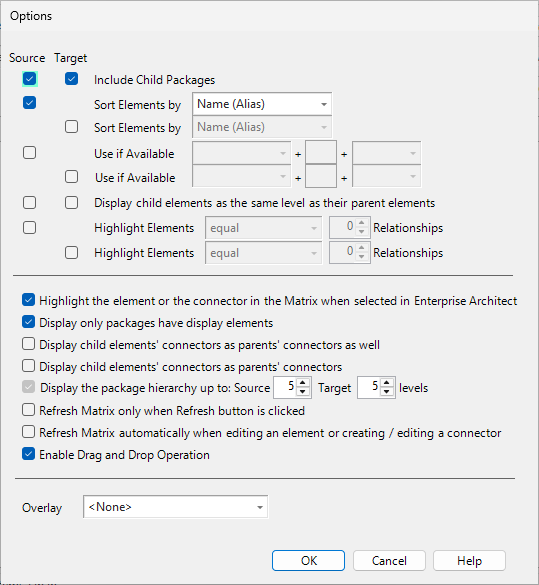
Task: Check Target Highlight Elements checkbox
Action: click(71, 253)
